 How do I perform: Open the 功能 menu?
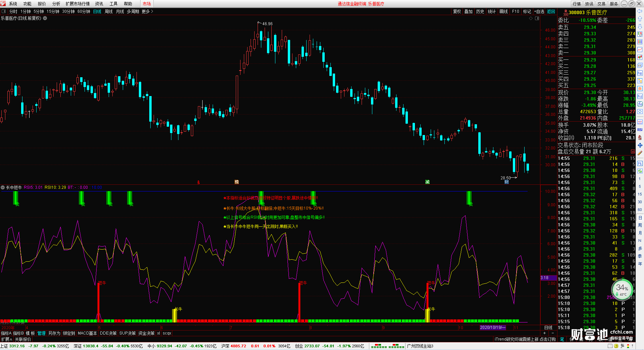[28, 4]
